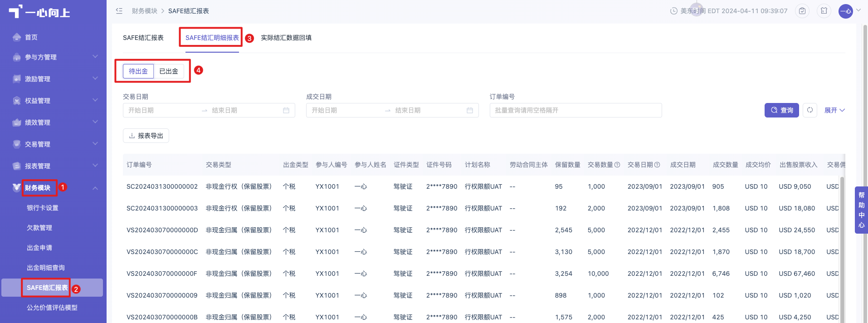Click the help icon beside 交易数量 header
868x323 pixels.
coord(617,165)
